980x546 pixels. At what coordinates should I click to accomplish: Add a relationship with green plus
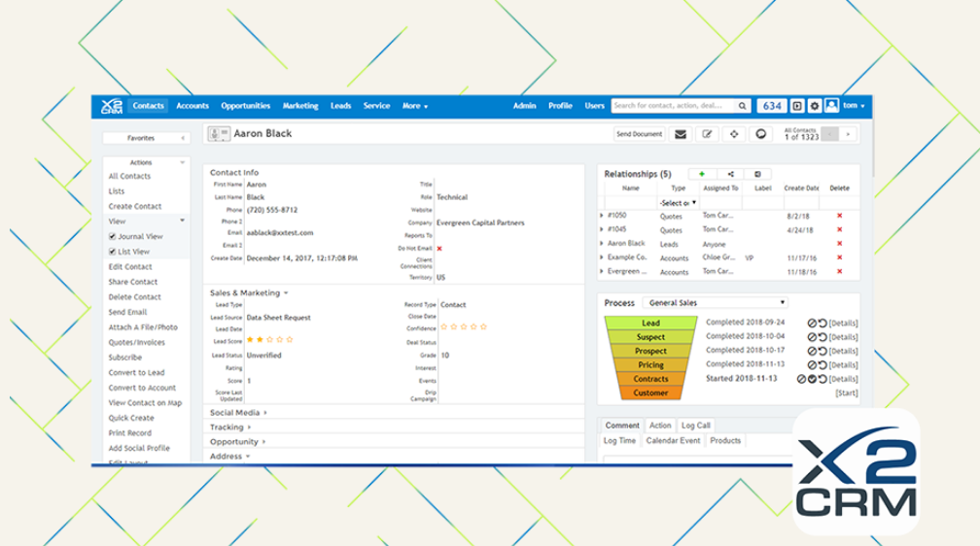tap(702, 174)
